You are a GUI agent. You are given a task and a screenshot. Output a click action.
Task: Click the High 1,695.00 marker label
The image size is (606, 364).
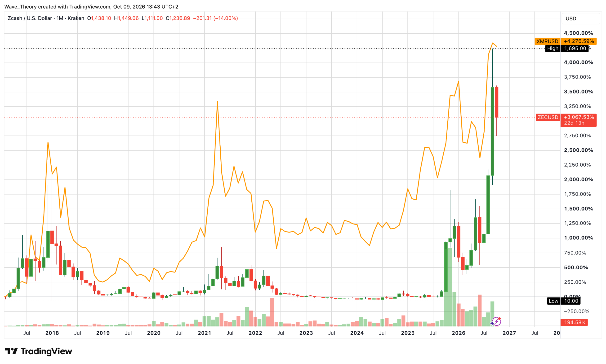(x=566, y=48)
